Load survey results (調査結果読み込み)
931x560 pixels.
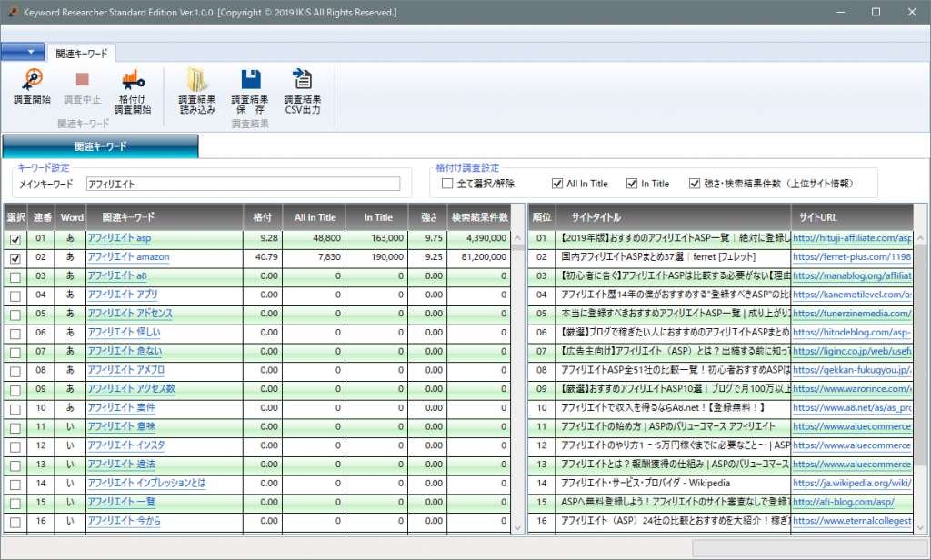point(197,92)
